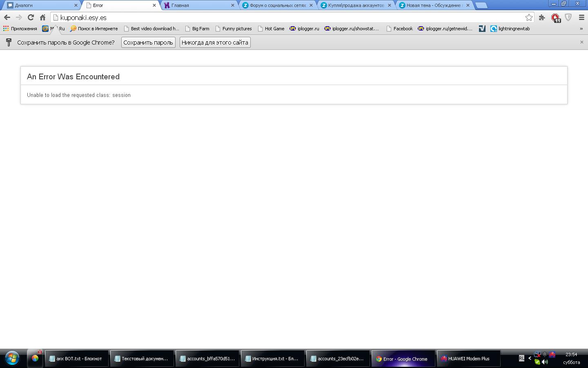Switch to the Новая тема - Обсуждение tab
The image size is (588, 368).
[x=434, y=5]
